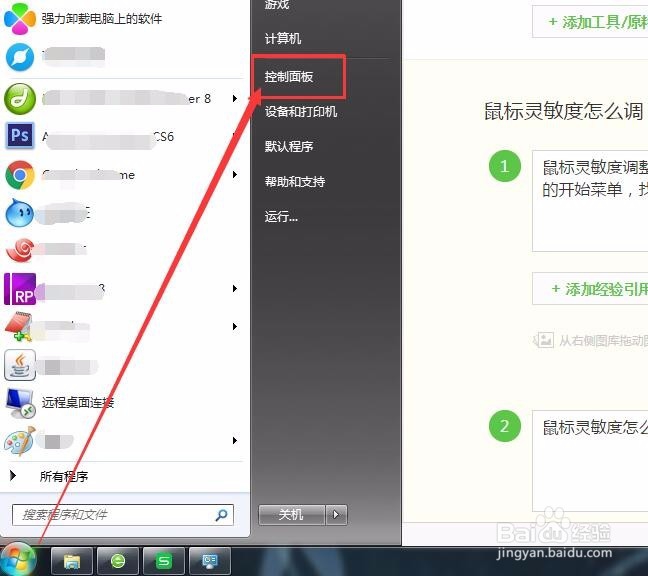
Task: Open the green browser taskbar icon
Action: 118,561
